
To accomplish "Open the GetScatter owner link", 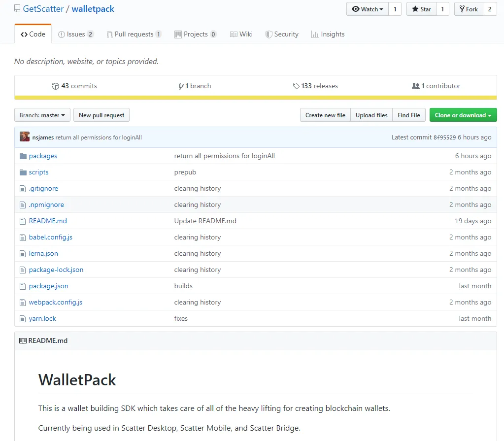I will tap(43, 9).
